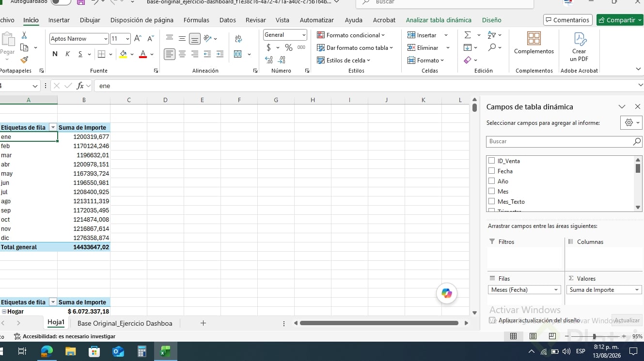Merge and center cells icon
The height and width of the screenshot is (361, 644).
(238, 54)
